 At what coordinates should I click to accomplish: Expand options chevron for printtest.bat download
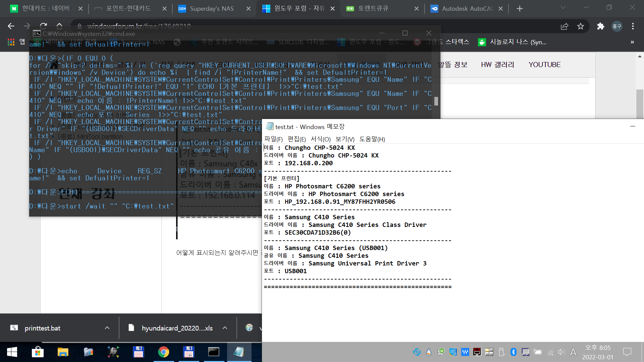[107, 328]
